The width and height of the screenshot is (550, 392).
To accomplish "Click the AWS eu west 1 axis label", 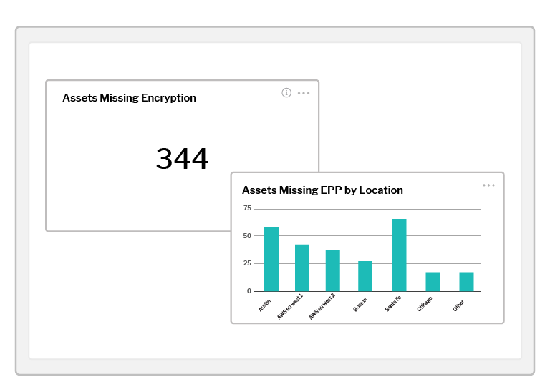I will [291, 306].
